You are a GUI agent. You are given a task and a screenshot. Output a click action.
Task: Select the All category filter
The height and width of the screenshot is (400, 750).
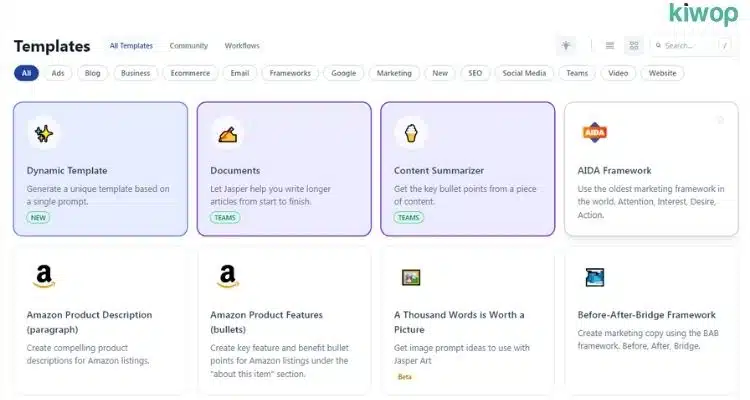tap(26, 73)
